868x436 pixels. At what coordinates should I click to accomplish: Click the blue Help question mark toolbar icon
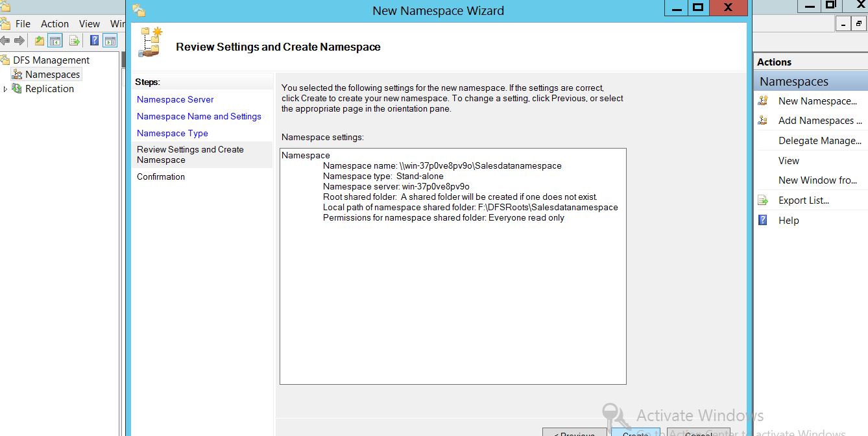coord(95,41)
